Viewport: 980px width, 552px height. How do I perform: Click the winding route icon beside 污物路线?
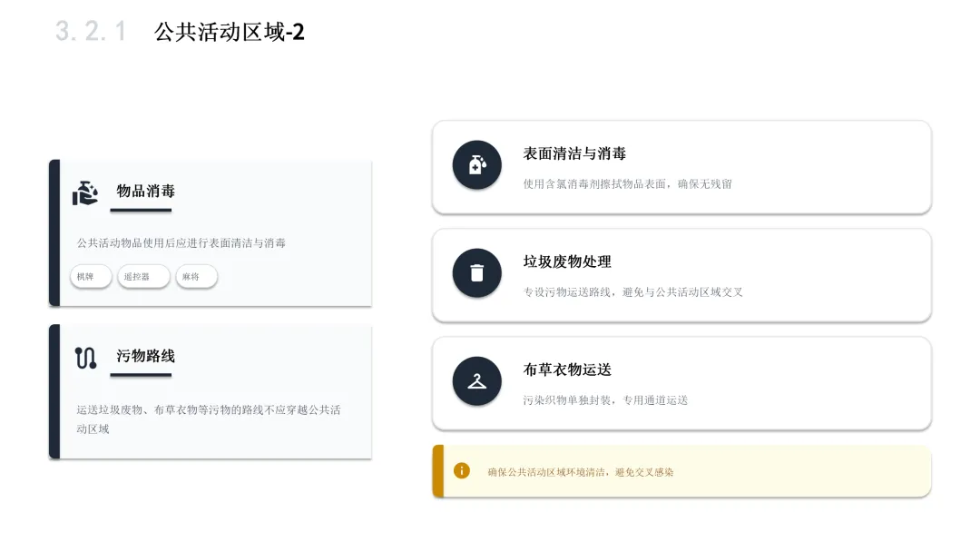point(85,359)
